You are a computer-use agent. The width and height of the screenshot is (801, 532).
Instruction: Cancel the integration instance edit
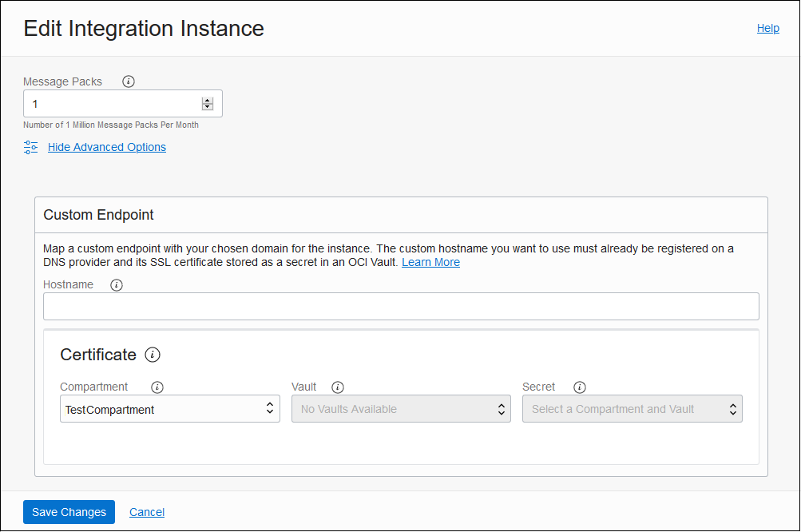point(146,512)
